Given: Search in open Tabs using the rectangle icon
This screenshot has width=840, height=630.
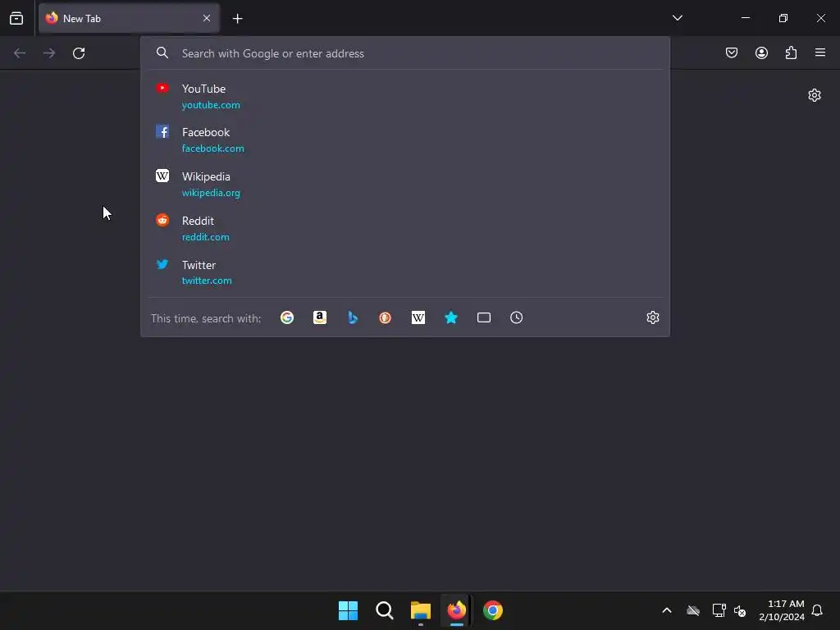Looking at the screenshot, I should [x=484, y=317].
